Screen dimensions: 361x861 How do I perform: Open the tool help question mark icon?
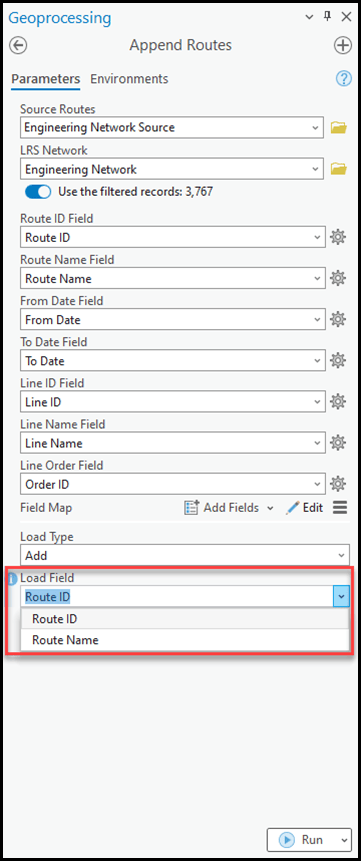(343, 79)
